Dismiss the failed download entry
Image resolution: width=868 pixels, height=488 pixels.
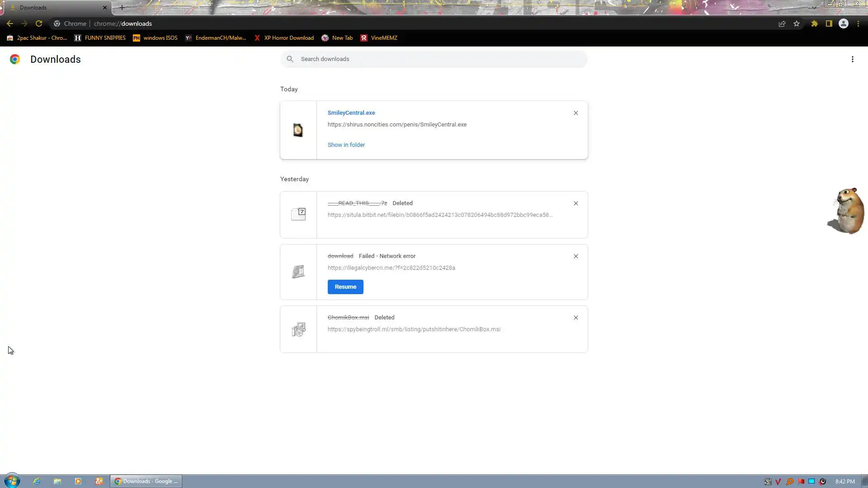(576, 256)
